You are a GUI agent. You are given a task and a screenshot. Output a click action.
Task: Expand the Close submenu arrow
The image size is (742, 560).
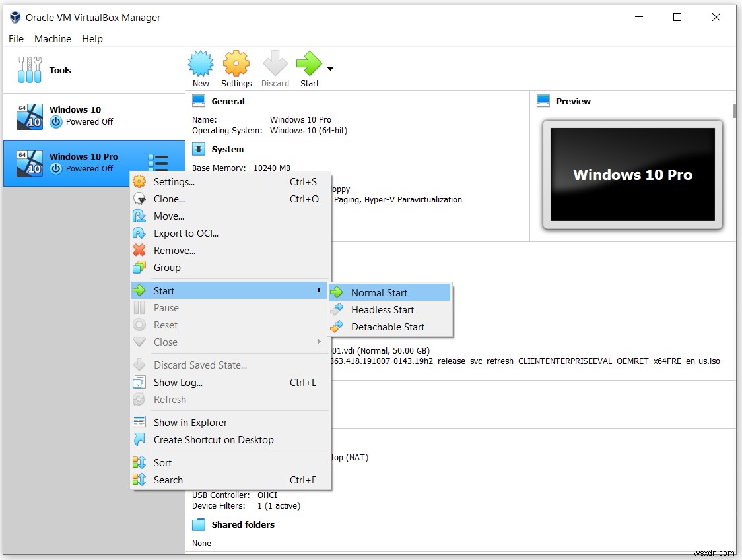point(320,342)
